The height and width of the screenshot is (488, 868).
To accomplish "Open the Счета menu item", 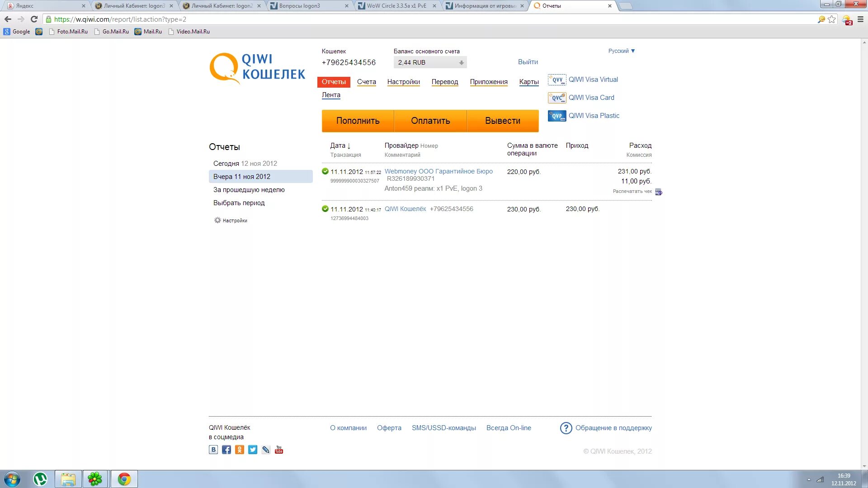I will tap(366, 82).
